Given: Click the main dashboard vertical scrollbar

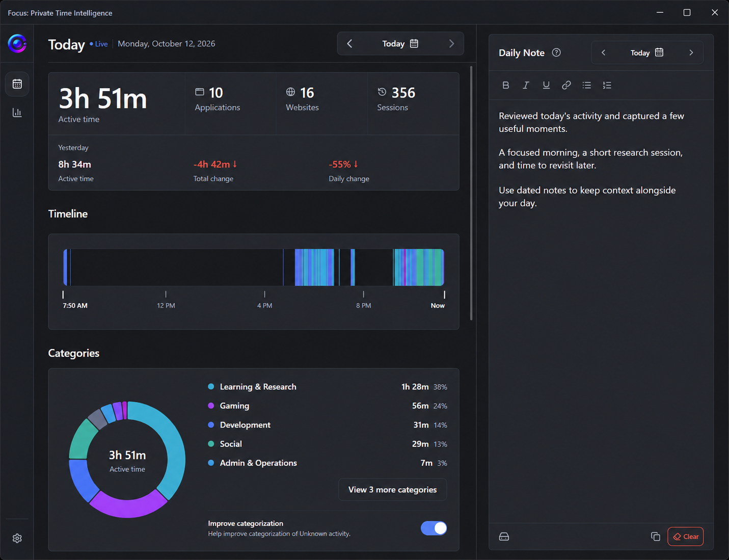Looking at the screenshot, I should pyautogui.click(x=471, y=194).
